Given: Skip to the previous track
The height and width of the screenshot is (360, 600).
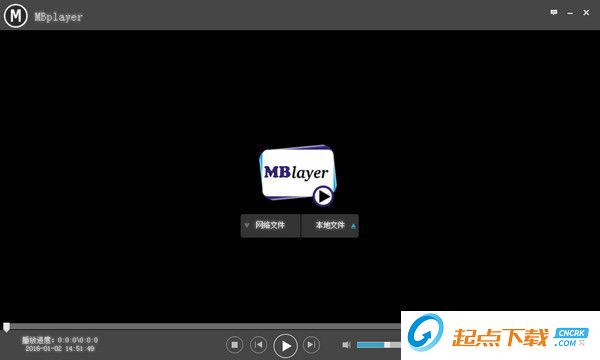Looking at the screenshot, I should pos(259,345).
